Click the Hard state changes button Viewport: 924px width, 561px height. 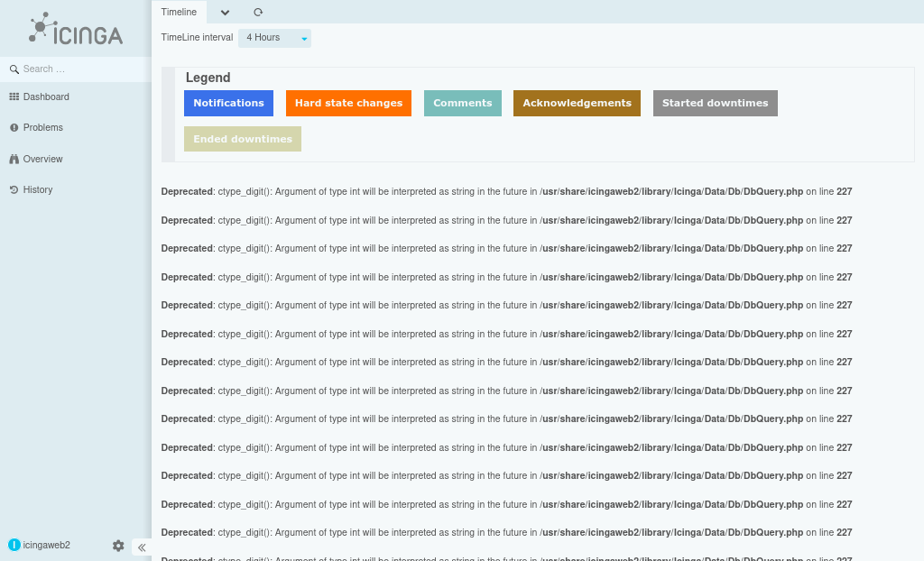348,103
